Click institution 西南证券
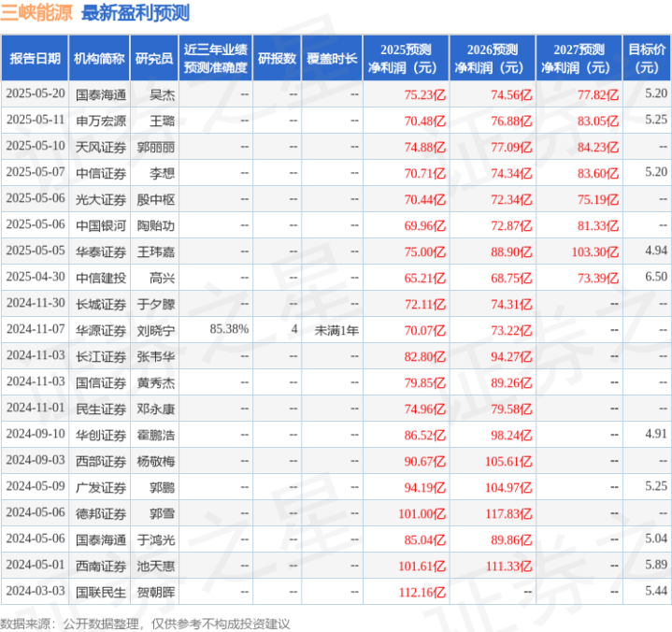 tap(101, 566)
